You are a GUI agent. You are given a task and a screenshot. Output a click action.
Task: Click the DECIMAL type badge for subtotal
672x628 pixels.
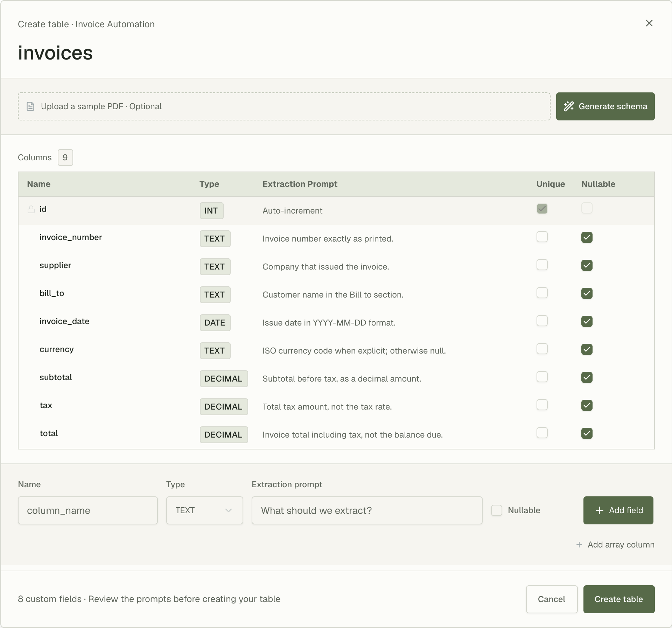pos(224,379)
